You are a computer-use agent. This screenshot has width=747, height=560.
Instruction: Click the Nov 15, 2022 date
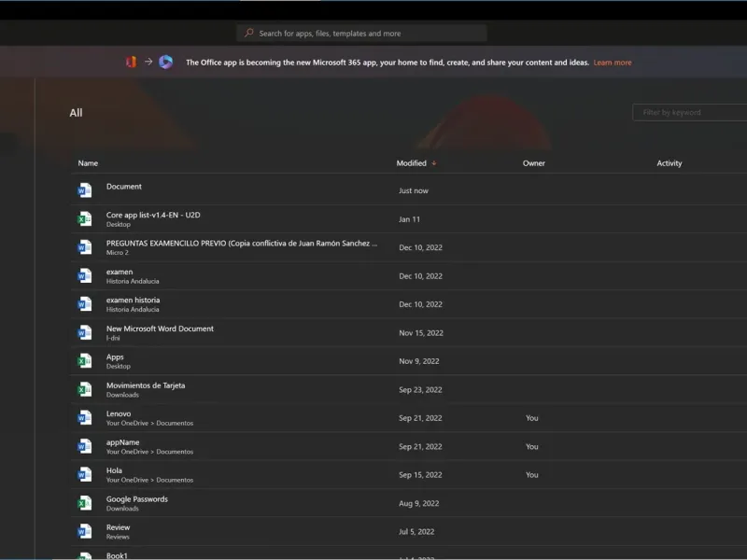(421, 333)
